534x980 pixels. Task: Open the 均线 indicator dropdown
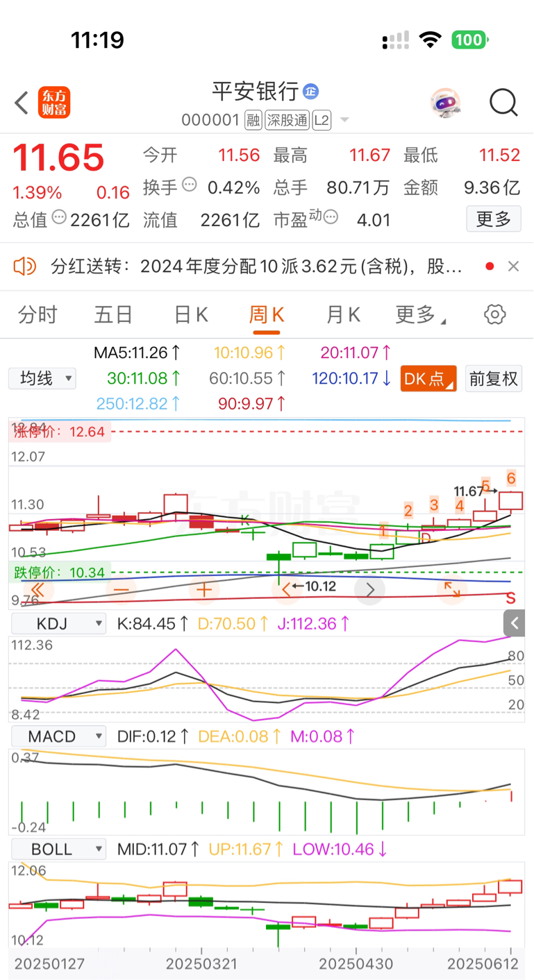tap(42, 378)
